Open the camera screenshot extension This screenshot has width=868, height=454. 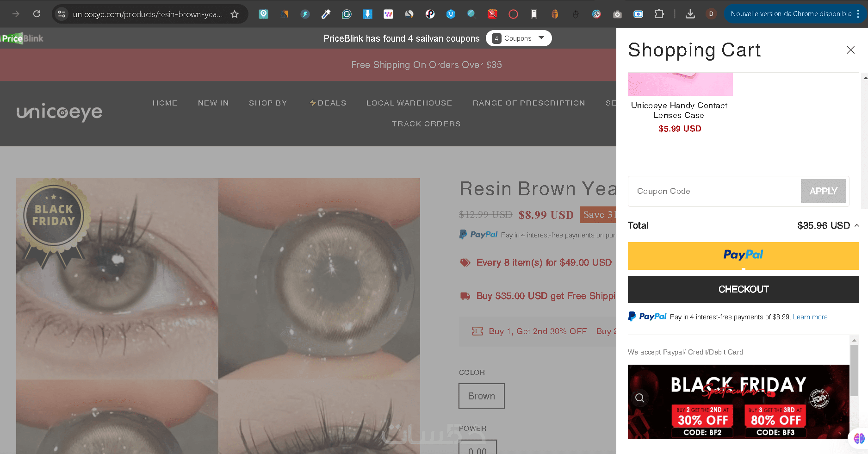point(617,14)
